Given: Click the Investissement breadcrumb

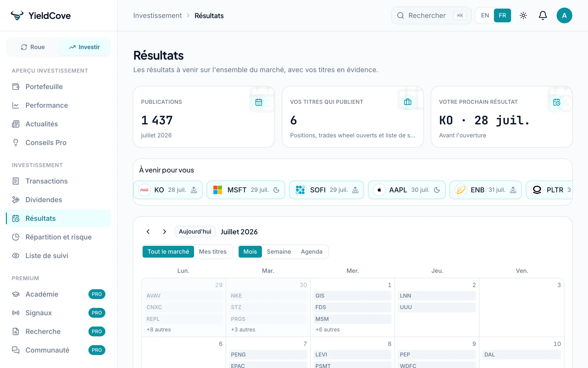Looking at the screenshot, I should pos(158,15).
